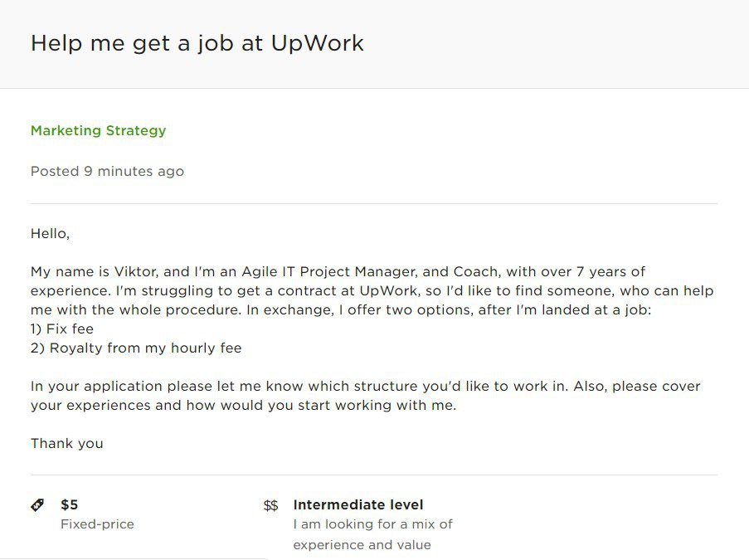Click the price tag icon beside $5
The height and width of the screenshot is (560, 749).
(x=37, y=504)
